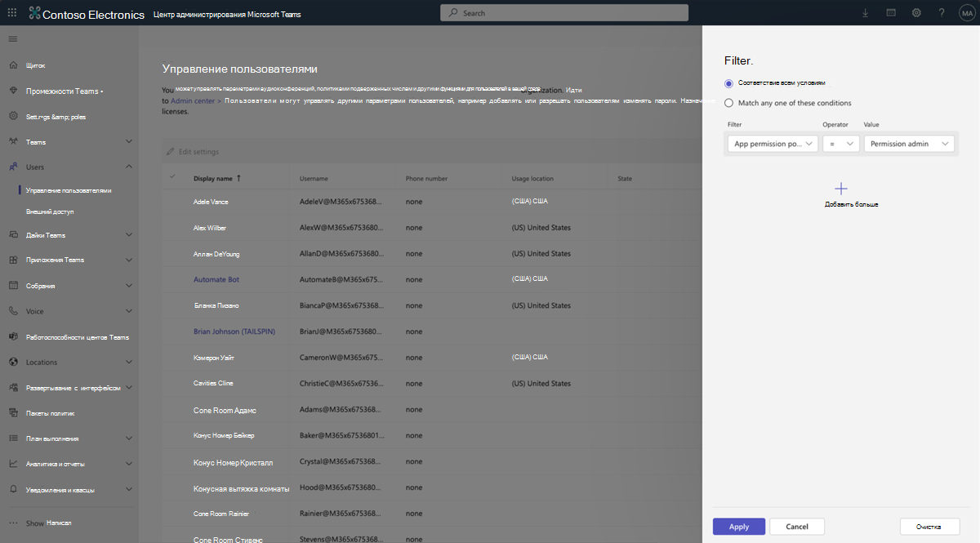Click the Приложения Teams apps icon

point(13,260)
